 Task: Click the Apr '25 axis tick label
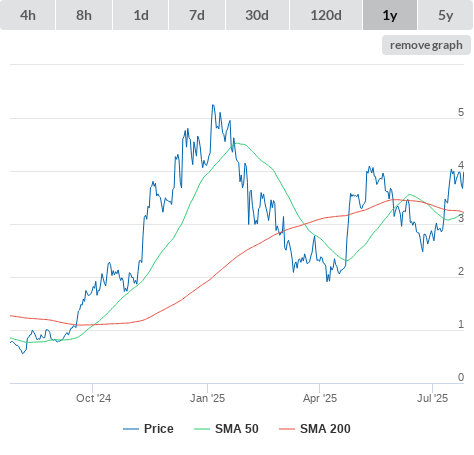[x=320, y=398]
